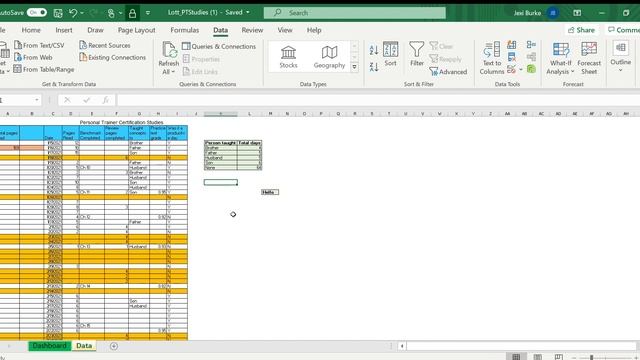The image size is (640, 360).
Task: Click the Refresh All icon
Action: 169,50
